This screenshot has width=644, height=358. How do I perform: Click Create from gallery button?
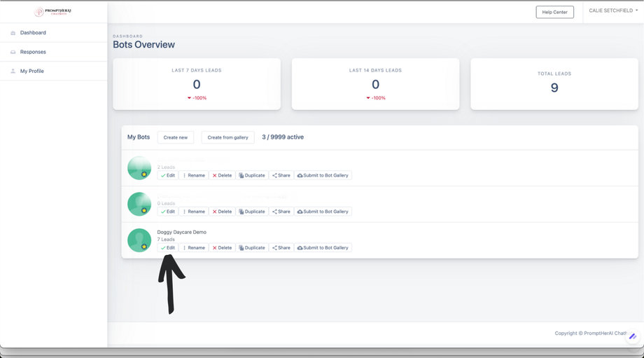227,137
